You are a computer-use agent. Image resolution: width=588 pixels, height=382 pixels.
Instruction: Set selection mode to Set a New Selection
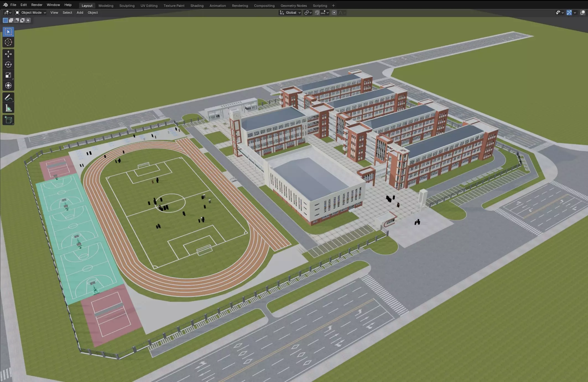pos(5,20)
